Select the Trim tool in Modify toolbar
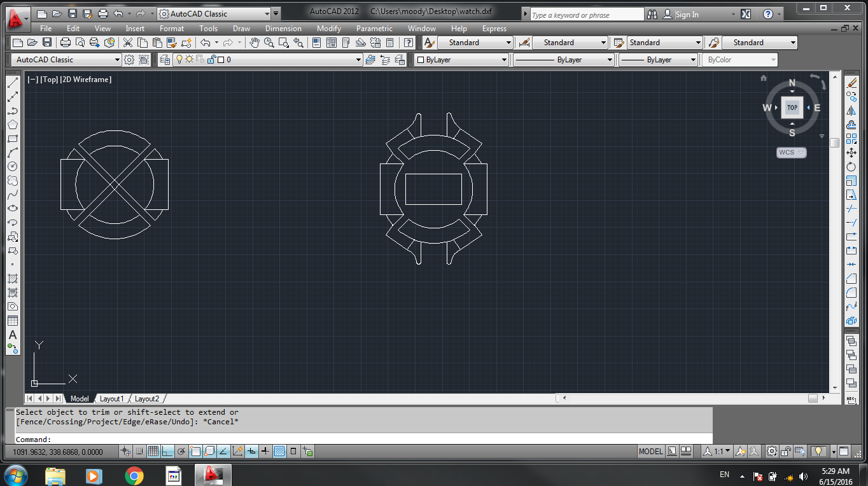The height and width of the screenshot is (486, 868). 851,209
